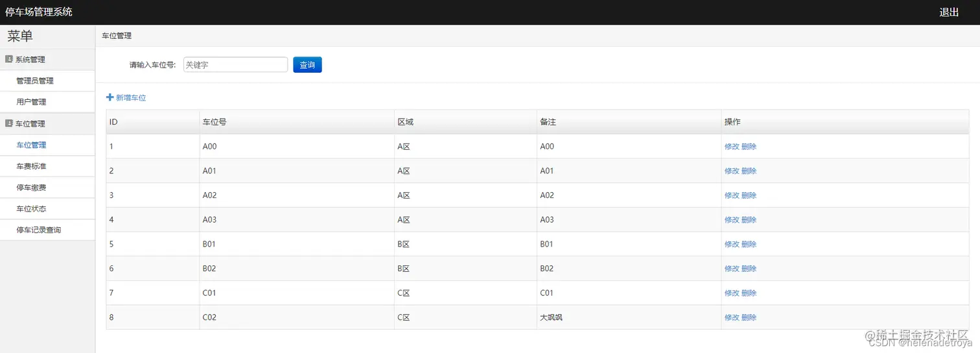Click 删除 for B01
Viewport: 980px width, 353px height.
[x=749, y=245]
